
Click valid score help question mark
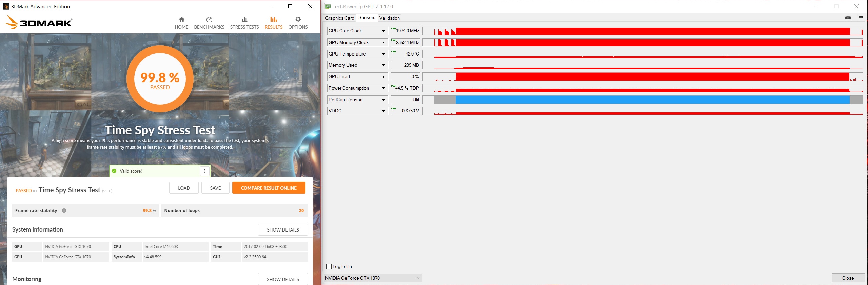[x=204, y=171]
